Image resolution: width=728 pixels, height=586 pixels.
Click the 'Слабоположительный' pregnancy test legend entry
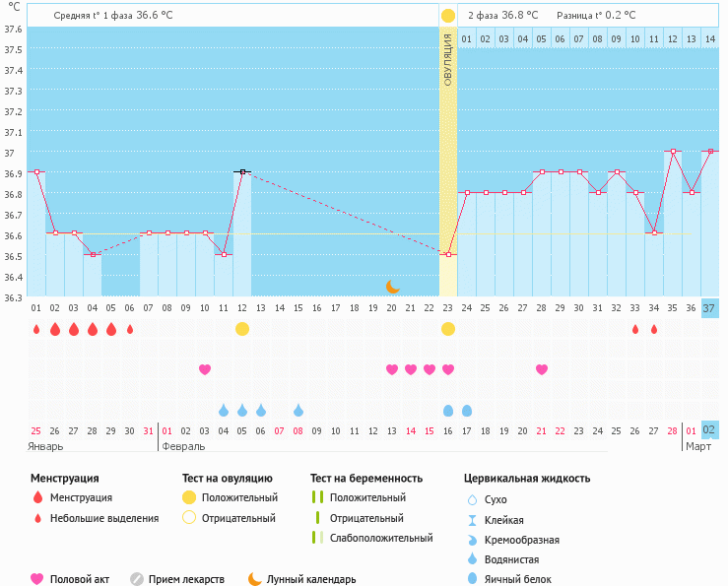381,538
